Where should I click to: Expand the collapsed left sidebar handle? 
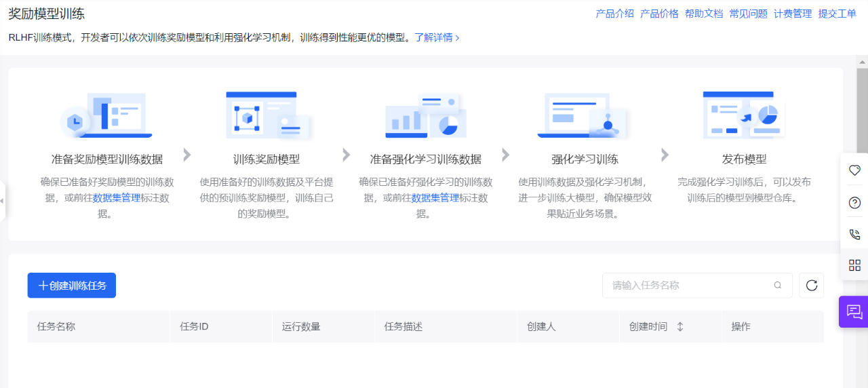[3, 201]
